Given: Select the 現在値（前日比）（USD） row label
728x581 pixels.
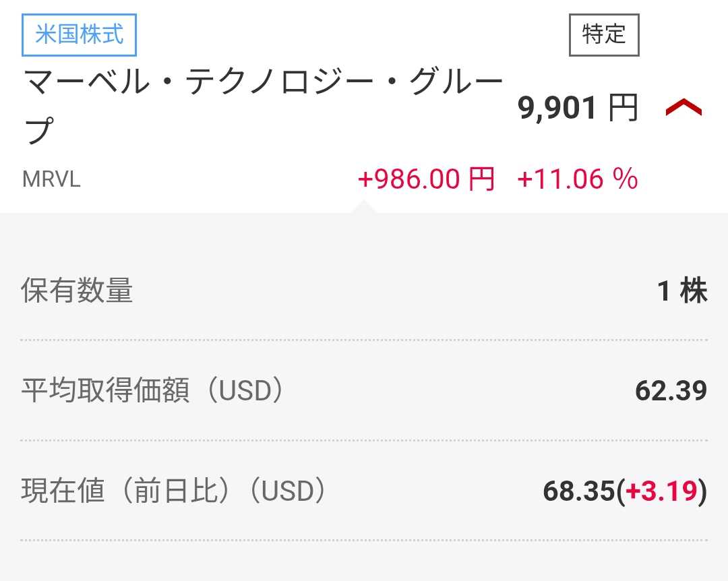Looking at the screenshot, I should coord(174,491).
